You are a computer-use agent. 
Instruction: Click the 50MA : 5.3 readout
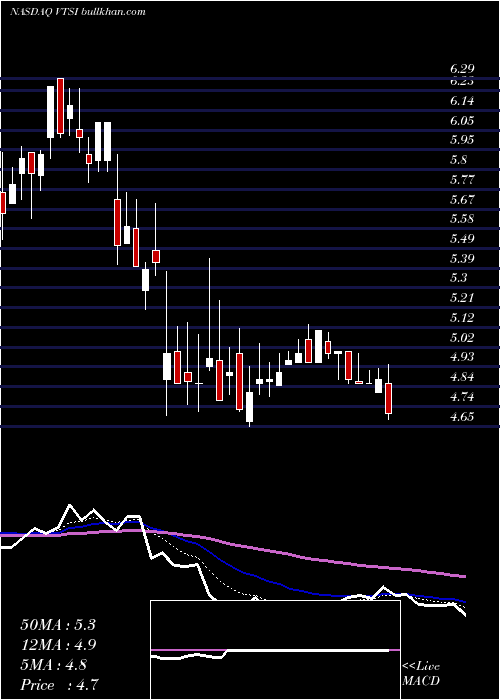tap(58, 625)
